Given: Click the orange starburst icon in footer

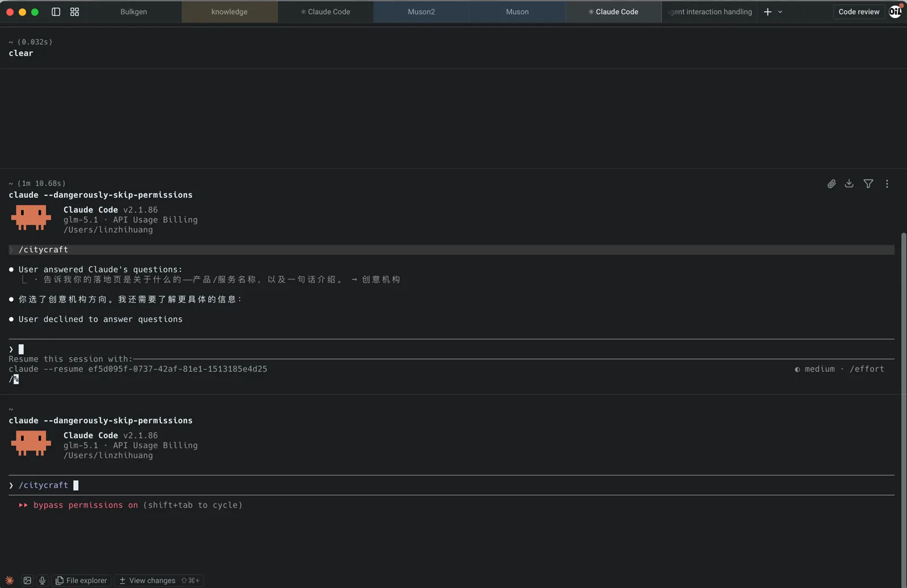Looking at the screenshot, I should (x=10, y=581).
